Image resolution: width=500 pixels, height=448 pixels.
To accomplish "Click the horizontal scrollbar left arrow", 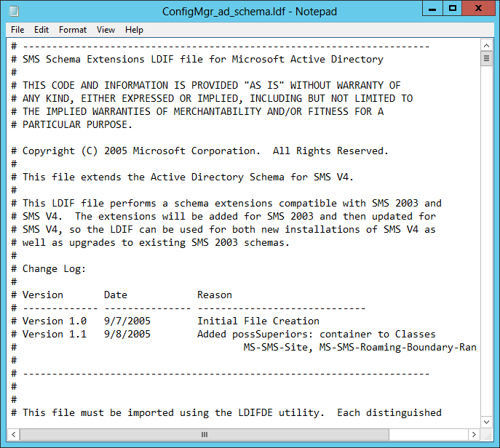I will (13, 435).
